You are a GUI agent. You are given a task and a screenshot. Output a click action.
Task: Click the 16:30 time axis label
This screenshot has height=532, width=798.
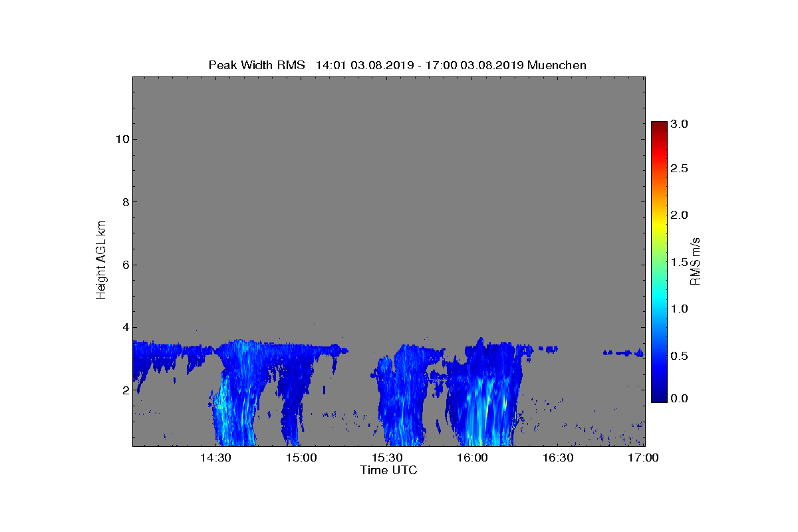559,458
